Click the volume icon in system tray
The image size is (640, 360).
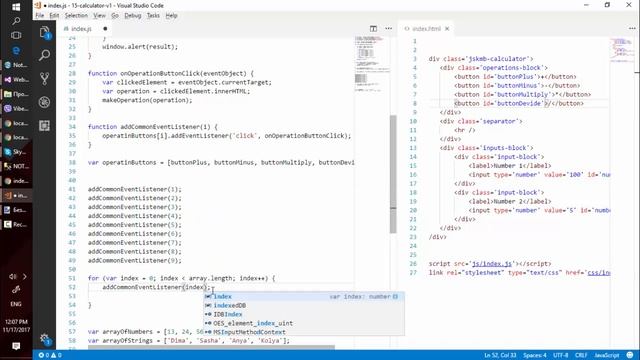pyautogui.click(x=12, y=277)
